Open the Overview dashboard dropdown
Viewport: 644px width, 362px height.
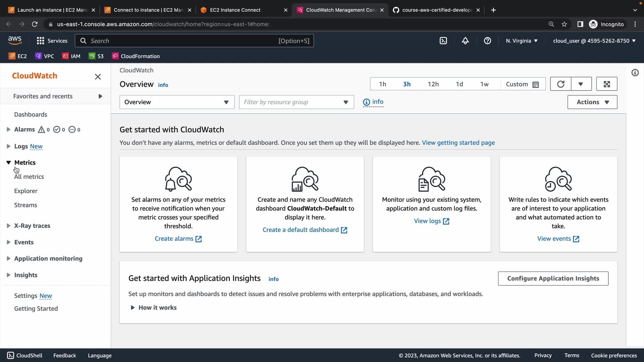coord(177,102)
